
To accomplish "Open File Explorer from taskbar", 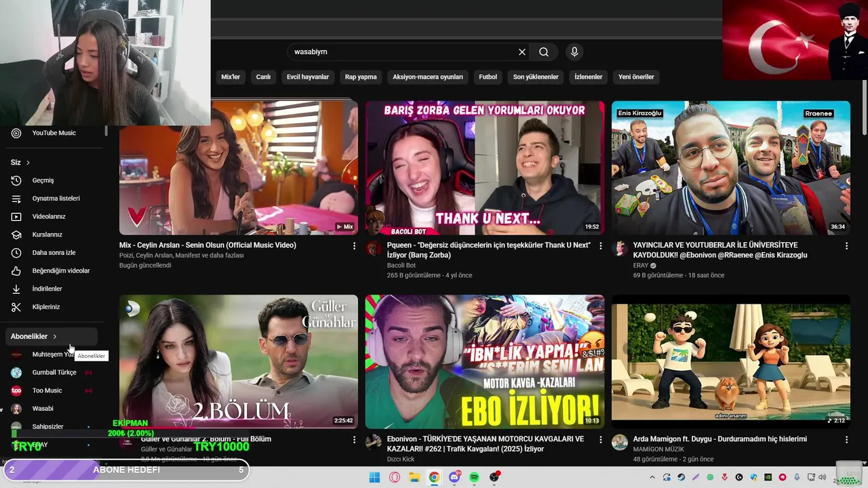I will click(414, 477).
